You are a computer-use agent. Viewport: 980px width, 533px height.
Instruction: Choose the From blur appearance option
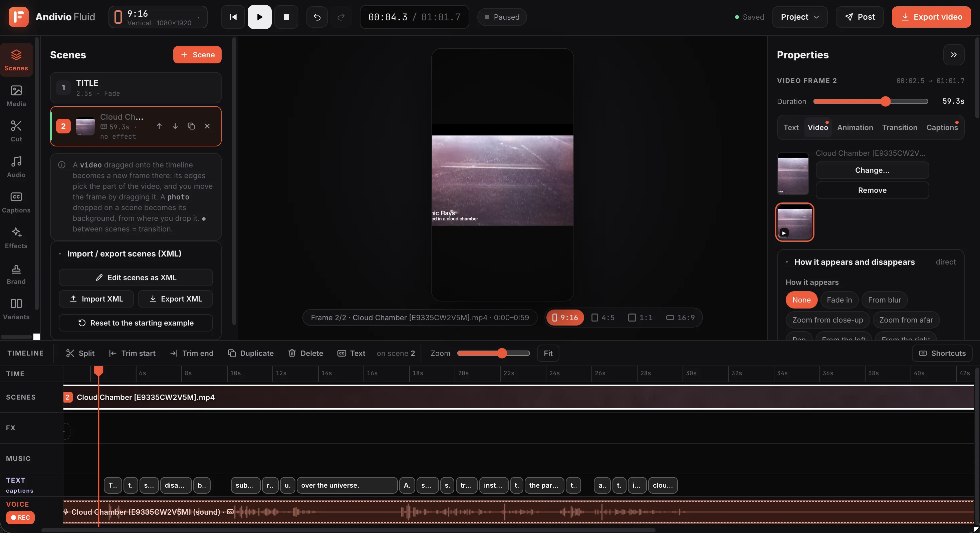pos(884,300)
